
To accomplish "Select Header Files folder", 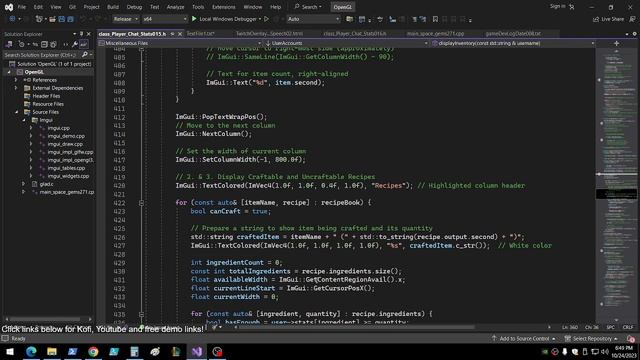I will point(46,96).
